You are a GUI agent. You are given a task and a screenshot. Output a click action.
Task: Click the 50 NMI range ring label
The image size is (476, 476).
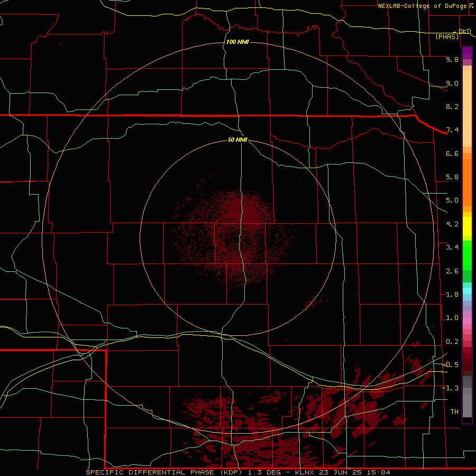(237, 140)
